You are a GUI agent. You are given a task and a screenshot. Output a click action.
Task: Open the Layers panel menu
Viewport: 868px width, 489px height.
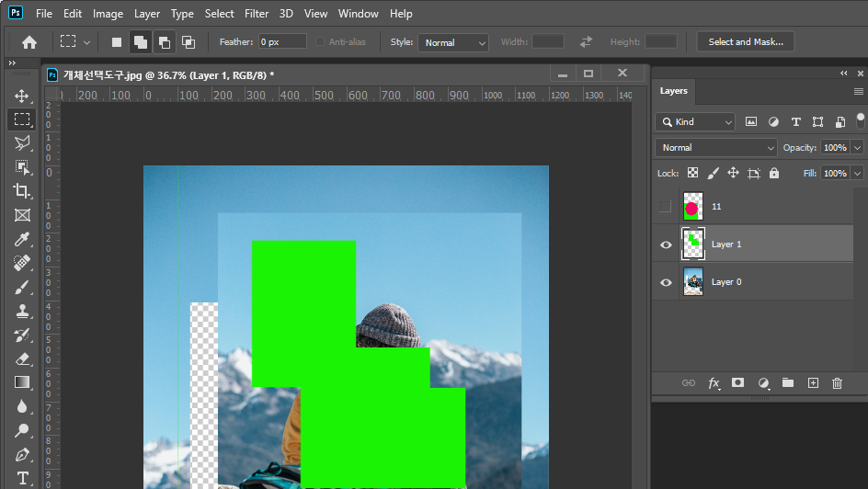[858, 91]
